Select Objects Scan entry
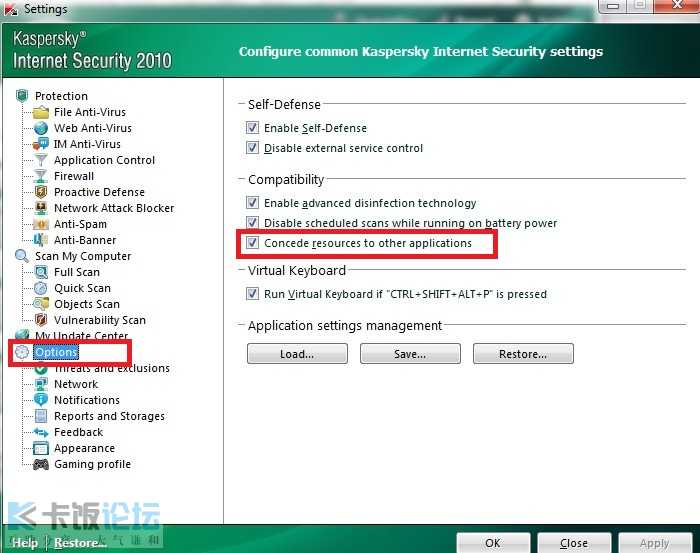Image resolution: width=700 pixels, height=553 pixels. (x=87, y=304)
